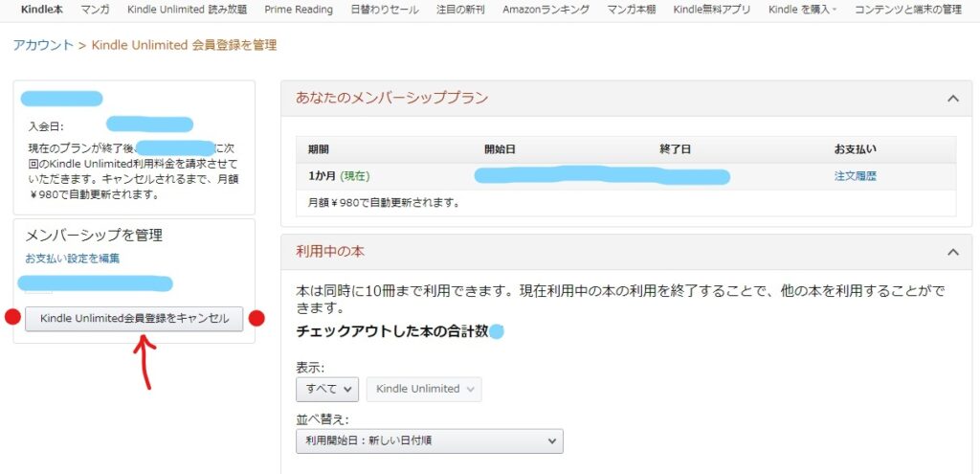This screenshot has height=474, width=980.
Task: Open the disabled Kindle Unlimited filter dropdown
Action: point(424,389)
